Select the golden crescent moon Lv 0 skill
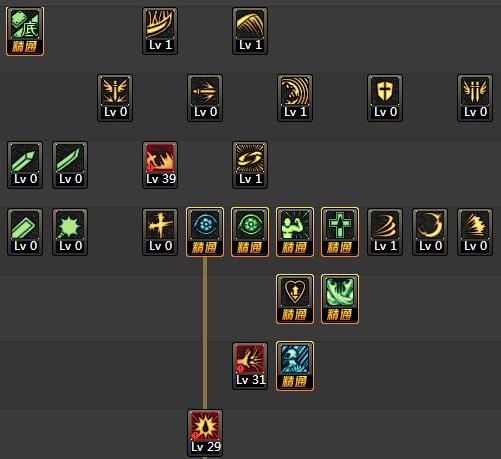Screen dimensions: 501x459 tap(430, 232)
